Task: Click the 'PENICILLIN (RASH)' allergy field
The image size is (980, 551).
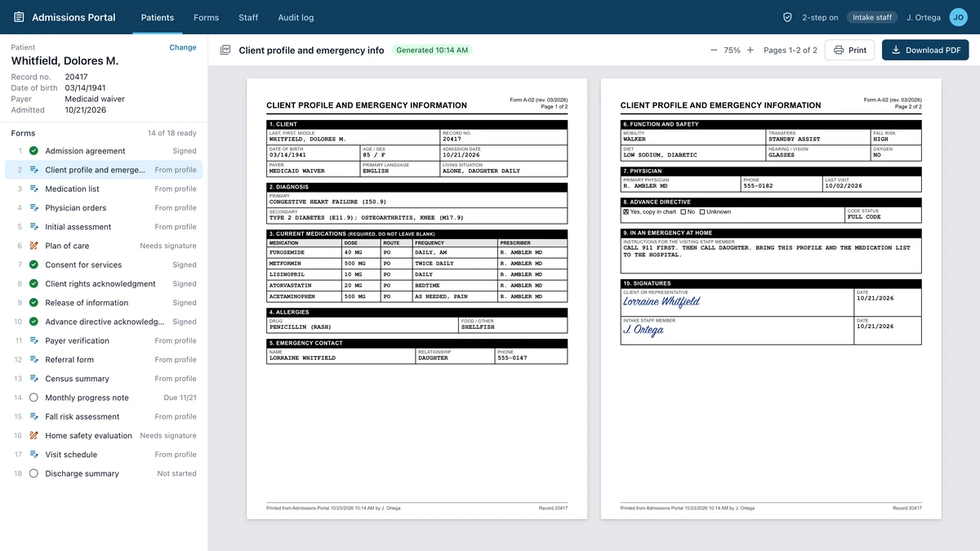Action: click(363, 324)
